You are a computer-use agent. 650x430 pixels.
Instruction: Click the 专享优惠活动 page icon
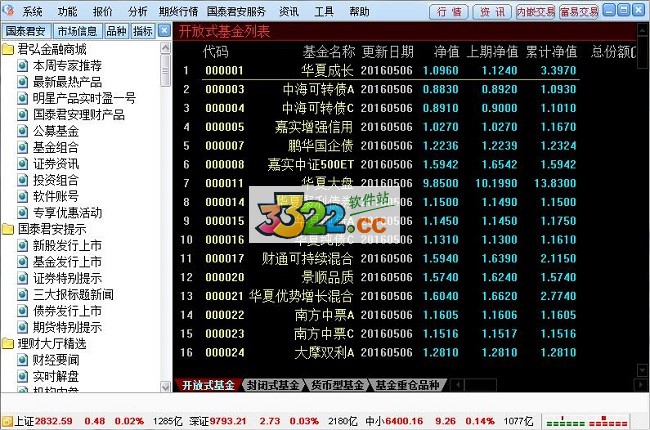click(x=23, y=213)
